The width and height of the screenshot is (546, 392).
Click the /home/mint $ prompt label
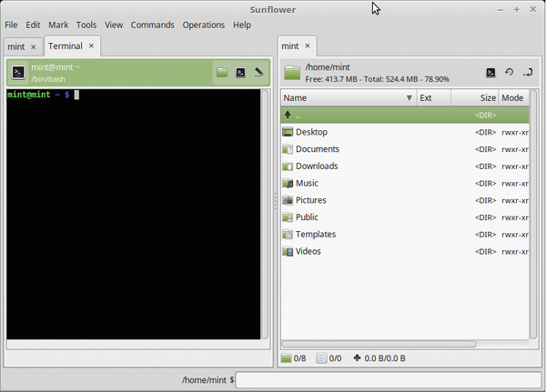(x=207, y=380)
